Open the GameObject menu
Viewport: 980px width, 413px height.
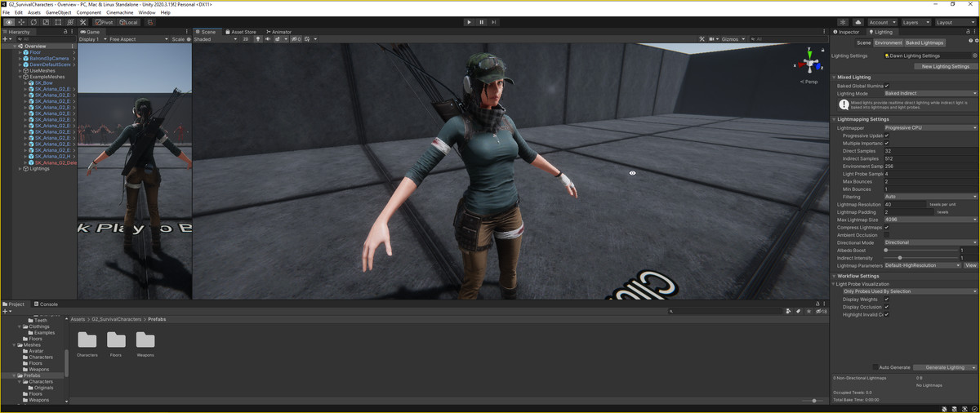(58, 12)
